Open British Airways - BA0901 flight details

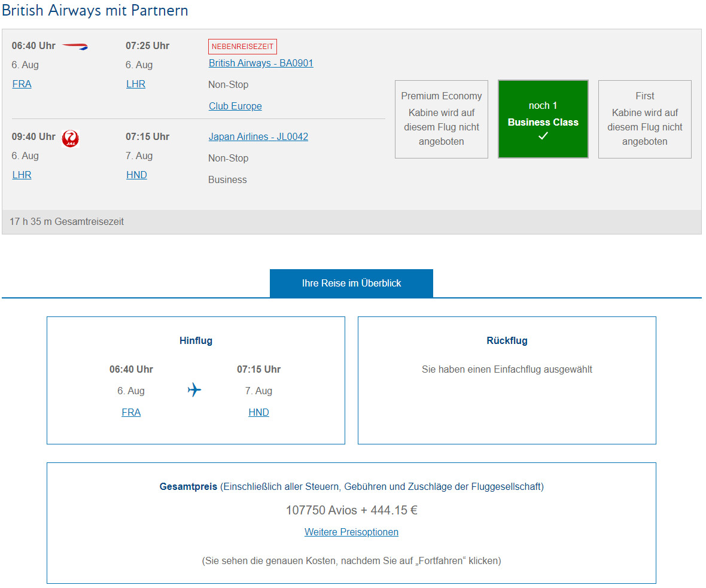pyautogui.click(x=261, y=63)
